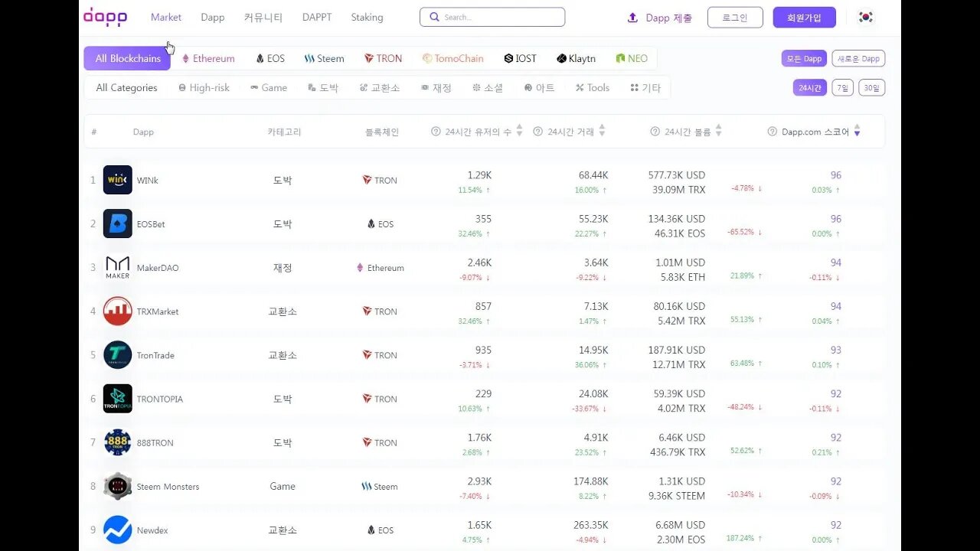Click help icon next to Dapp.com 스코어
Image resolution: width=980 pixels, height=551 pixels.
773,132
